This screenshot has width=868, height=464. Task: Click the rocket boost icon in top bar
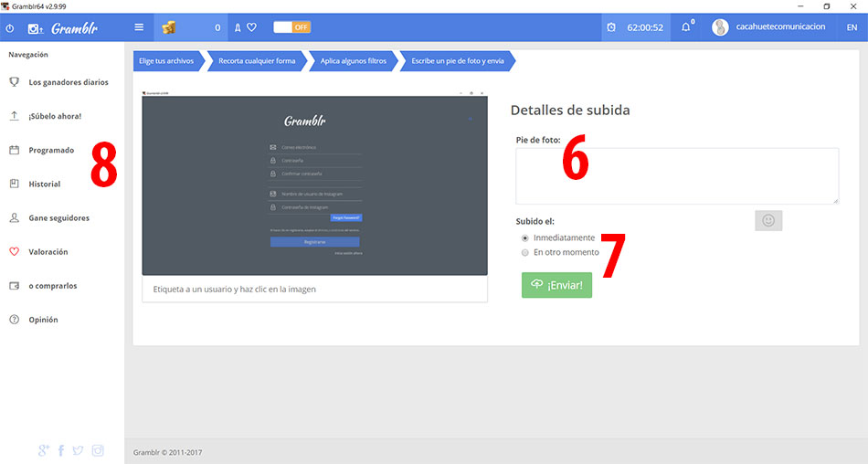[x=238, y=27]
